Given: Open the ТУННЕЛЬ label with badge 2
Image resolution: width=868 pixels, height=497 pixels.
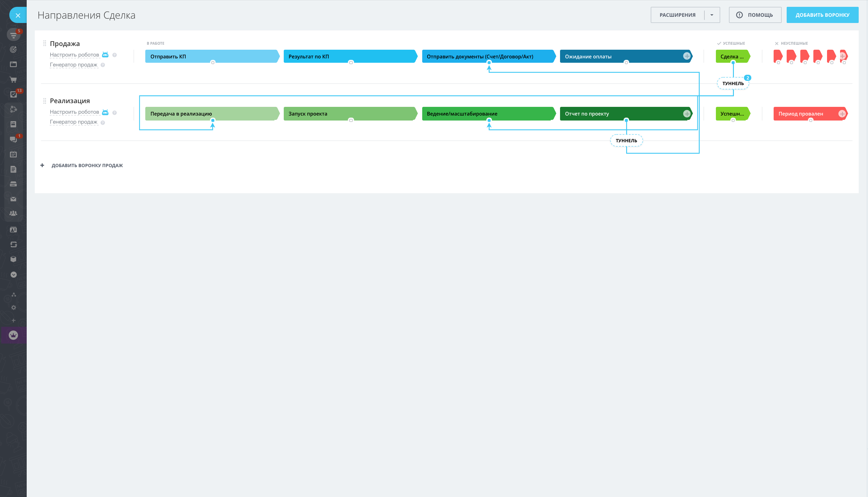Looking at the screenshot, I should point(733,84).
